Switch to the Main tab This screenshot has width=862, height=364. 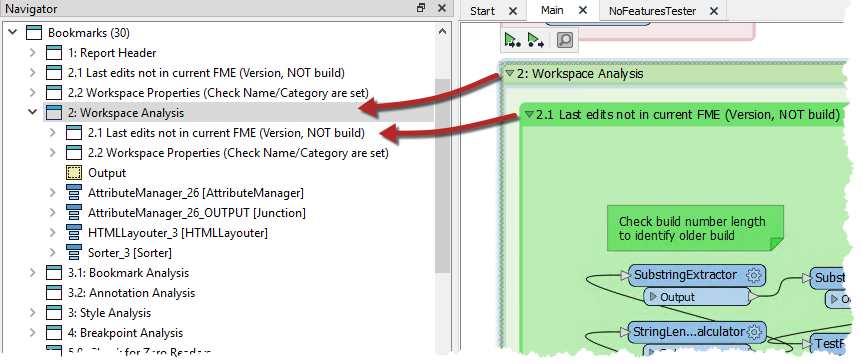coord(552,10)
